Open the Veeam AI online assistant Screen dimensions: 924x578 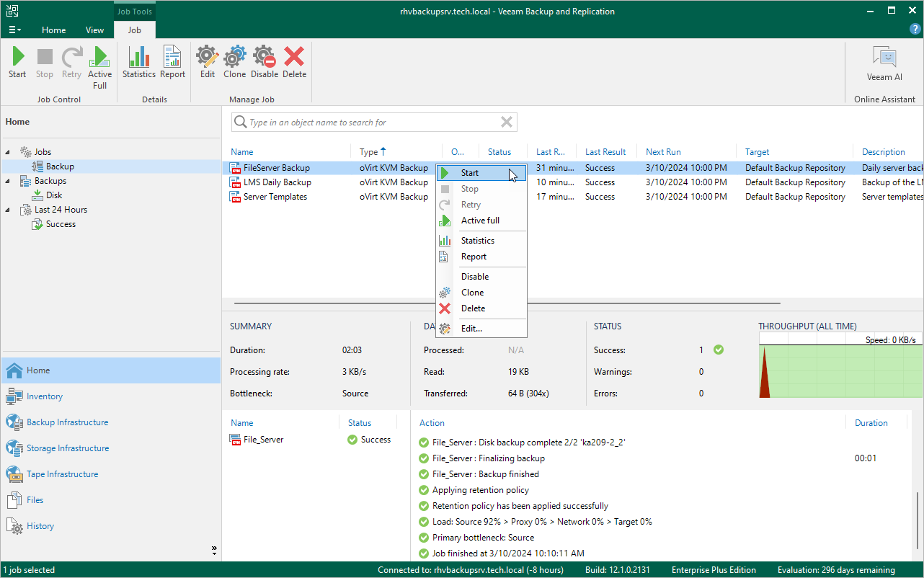click(x=884, y=64)
